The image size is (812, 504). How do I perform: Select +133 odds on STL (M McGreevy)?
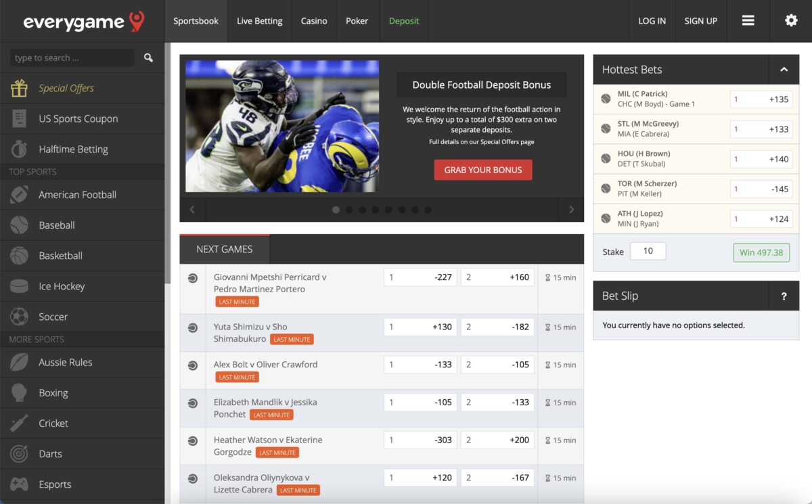pos(761,129)
